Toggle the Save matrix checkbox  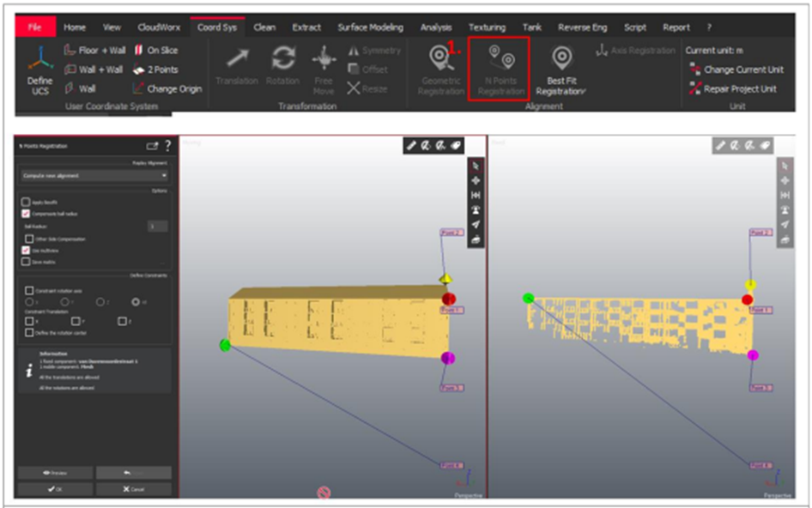[x=26, y=262]
